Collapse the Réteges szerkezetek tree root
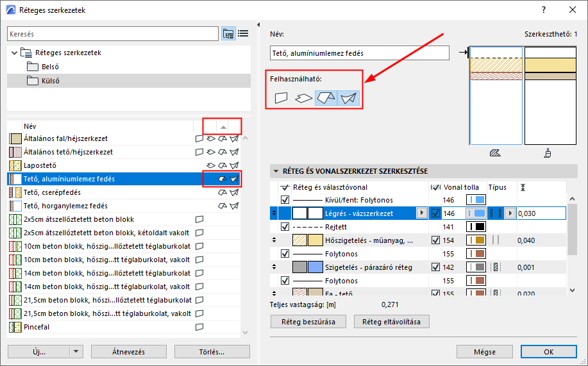The image size is (588, 366). [x=14, y=53]
